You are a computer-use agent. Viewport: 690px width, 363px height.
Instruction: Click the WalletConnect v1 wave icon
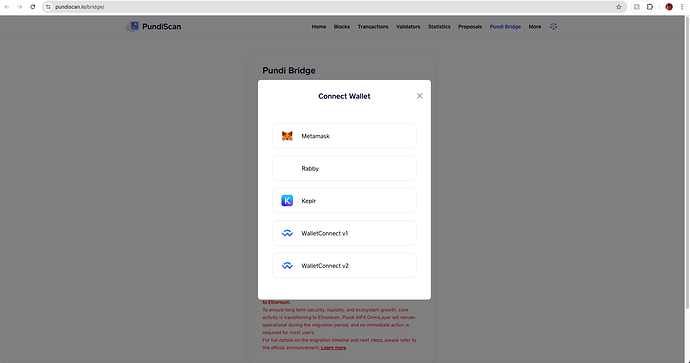(x=287, y=233)
